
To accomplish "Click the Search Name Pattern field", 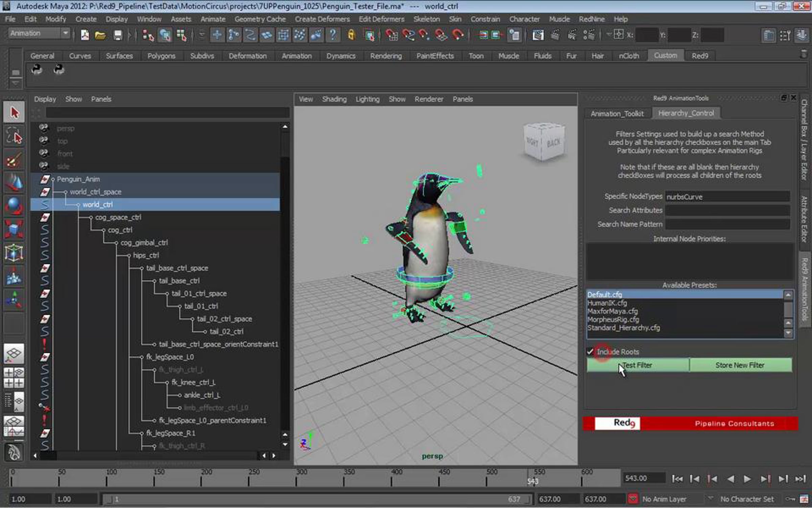I will click(727, 224).
